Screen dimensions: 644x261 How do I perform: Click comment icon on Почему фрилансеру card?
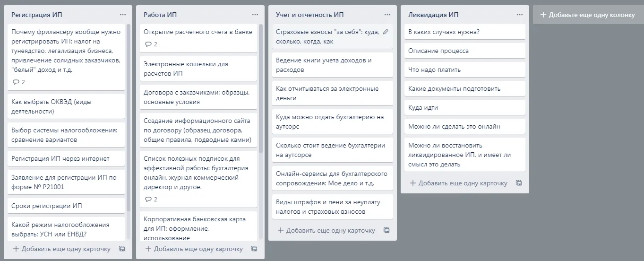pos(16,82)
